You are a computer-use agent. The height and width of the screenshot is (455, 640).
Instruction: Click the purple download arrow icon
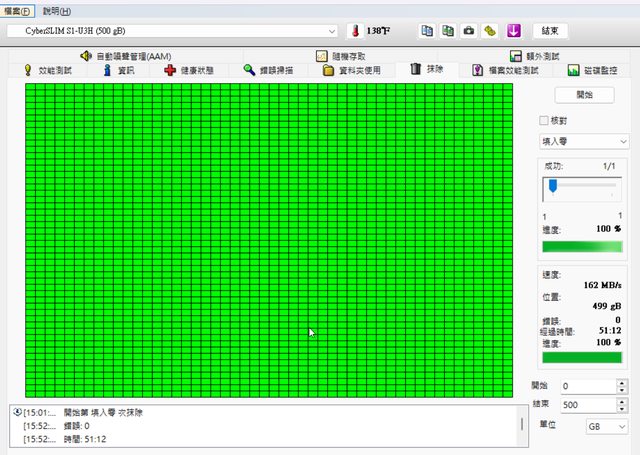tap(513, 30)
